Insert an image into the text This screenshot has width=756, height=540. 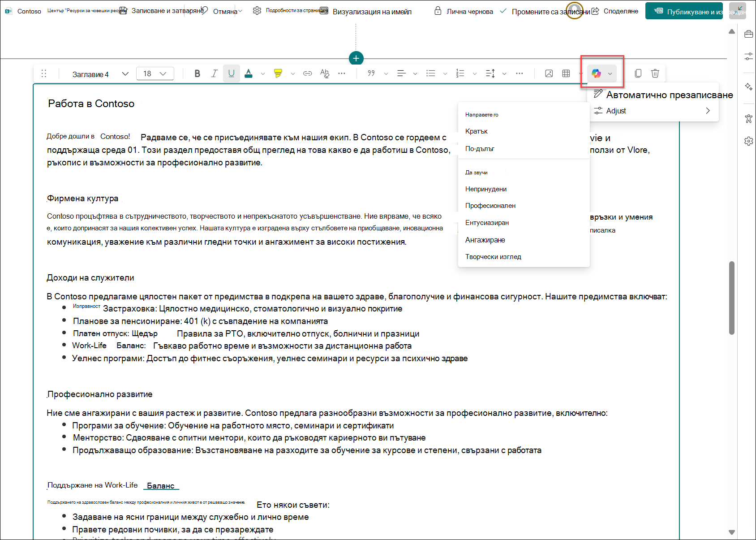pos(549,73)
